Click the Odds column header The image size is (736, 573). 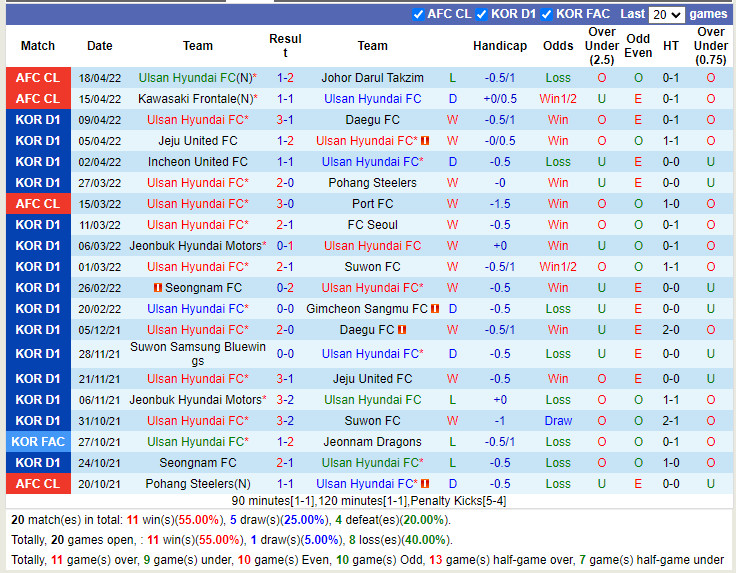558,46
